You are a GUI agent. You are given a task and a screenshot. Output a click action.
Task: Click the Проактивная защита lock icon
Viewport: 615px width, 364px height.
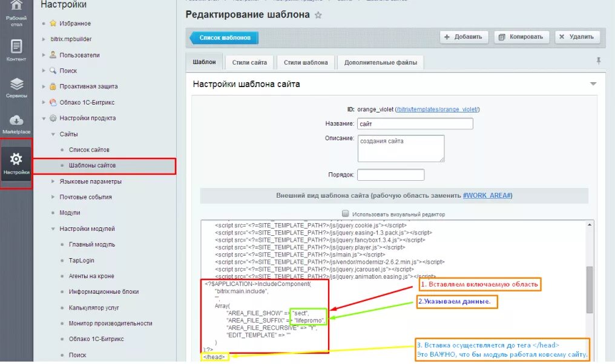click(x=53, y=86)
